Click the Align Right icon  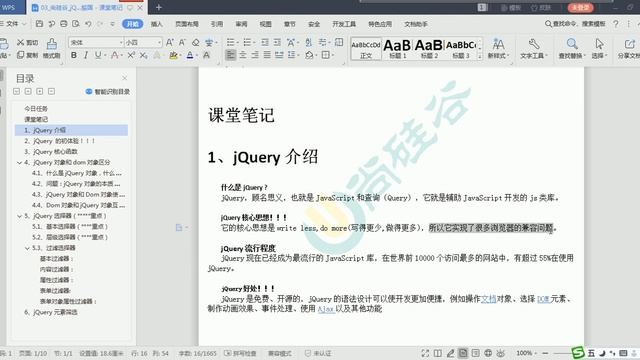click(x=255, y=54)
